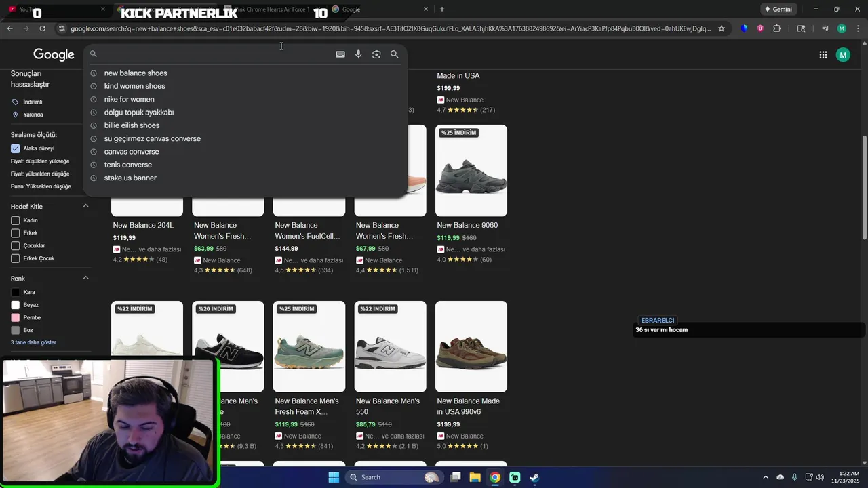This screenshot has height=488, width=868.
Task: Open the Chrome profile M avatar
Action: click(842, 28)
